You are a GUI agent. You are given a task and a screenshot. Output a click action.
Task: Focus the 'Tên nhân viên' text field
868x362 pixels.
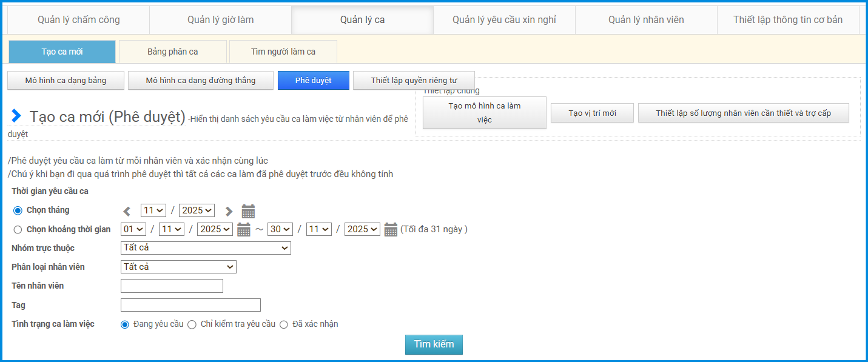coord(172,286)
